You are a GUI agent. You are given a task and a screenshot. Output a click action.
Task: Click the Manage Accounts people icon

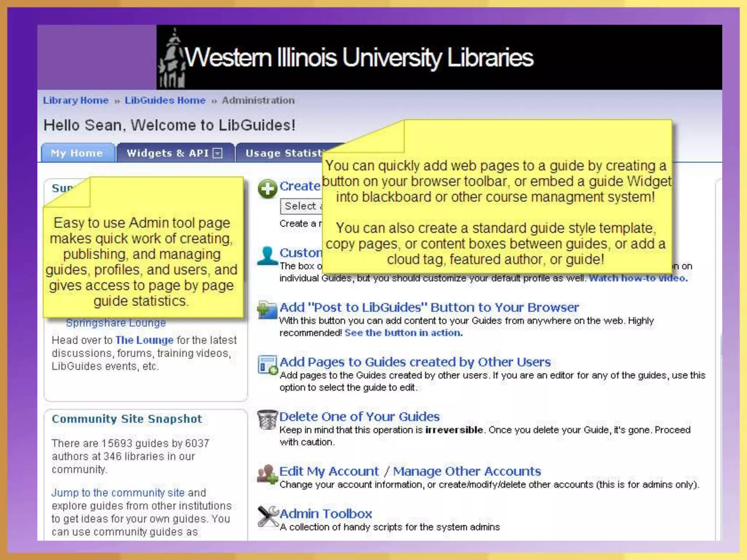pyautogui.click(x=267, y=474)
